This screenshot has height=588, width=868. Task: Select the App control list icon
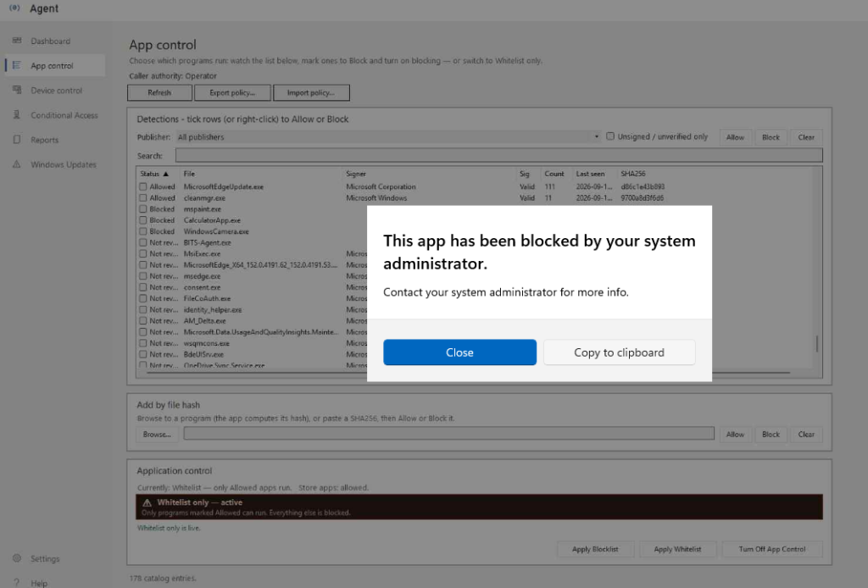click(x=17, y=65)
